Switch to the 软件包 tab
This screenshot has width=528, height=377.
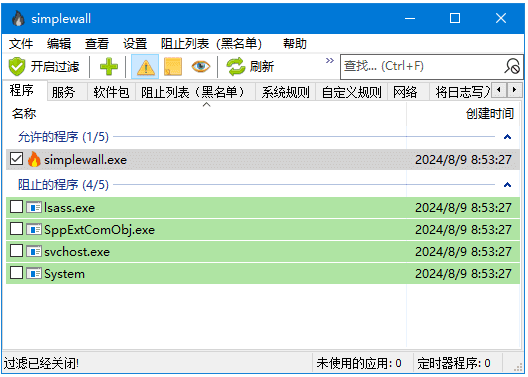tap(111, 92)
